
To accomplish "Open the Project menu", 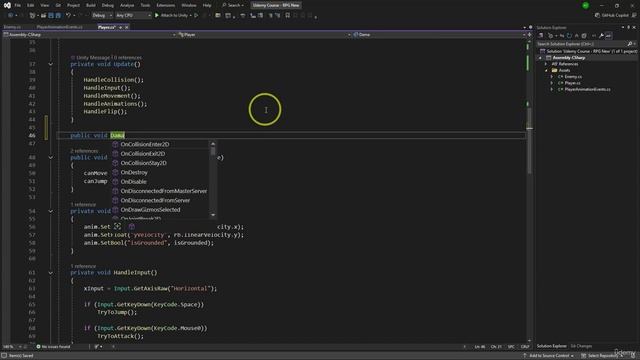I will coord(73,5).
